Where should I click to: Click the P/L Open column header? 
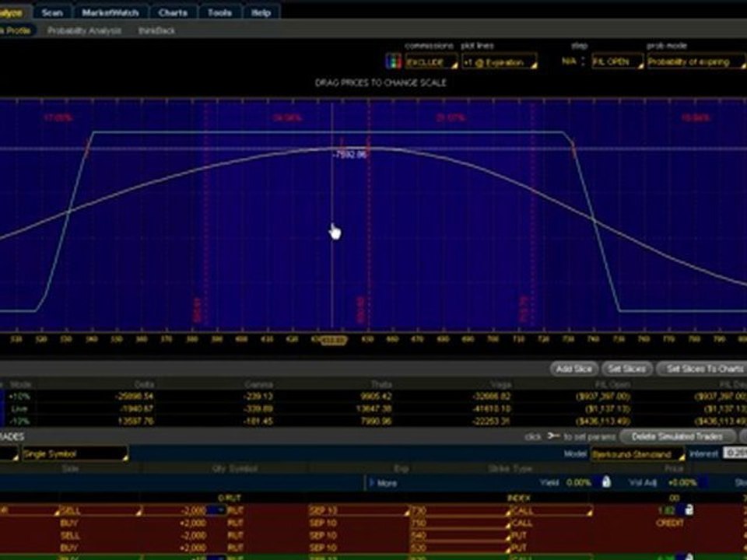click(612, 383)
